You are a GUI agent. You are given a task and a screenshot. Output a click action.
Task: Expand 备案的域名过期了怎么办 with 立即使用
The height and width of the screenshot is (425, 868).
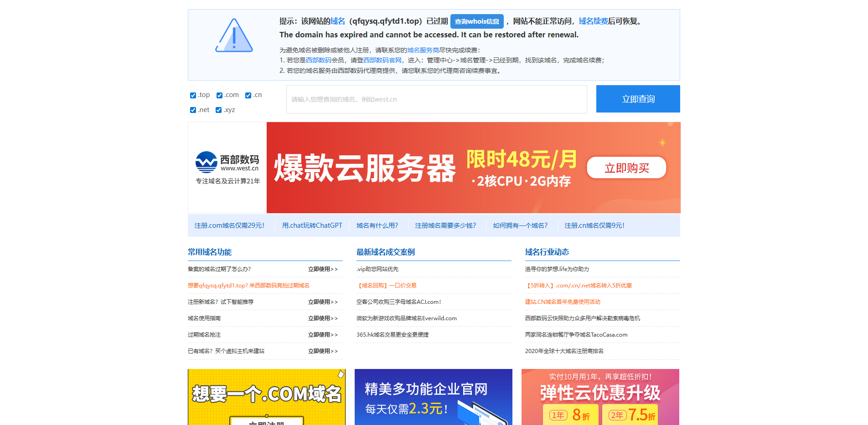(x=323, y=269)
